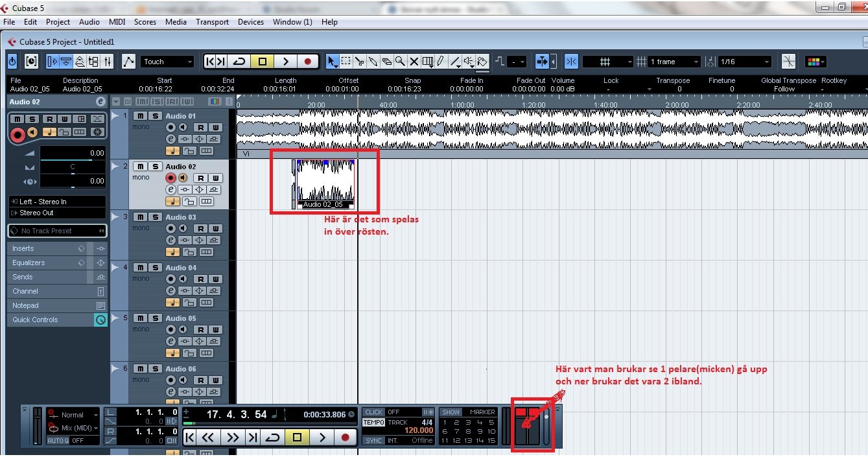Open the color selector dropdown in toolbar

pyautogui.click(x=815, y=62)
